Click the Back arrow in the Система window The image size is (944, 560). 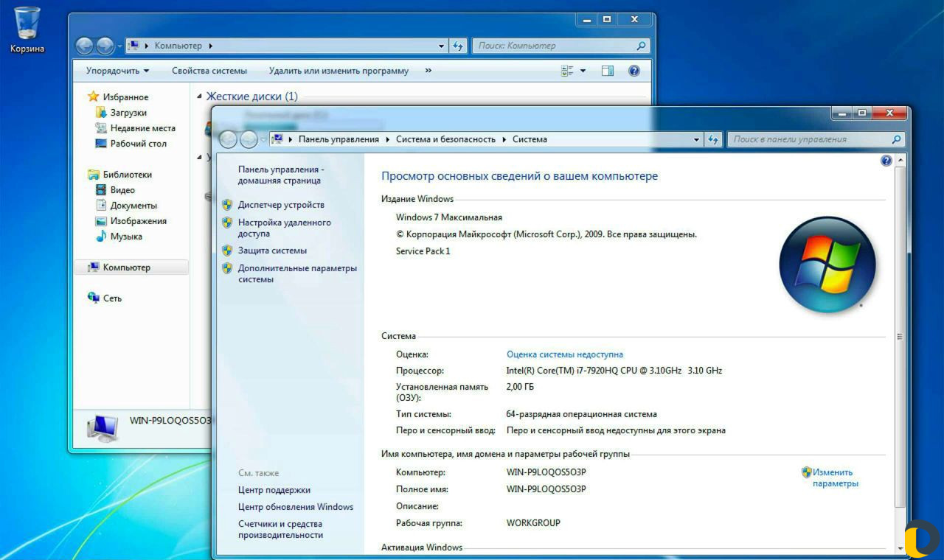[228, 139]
